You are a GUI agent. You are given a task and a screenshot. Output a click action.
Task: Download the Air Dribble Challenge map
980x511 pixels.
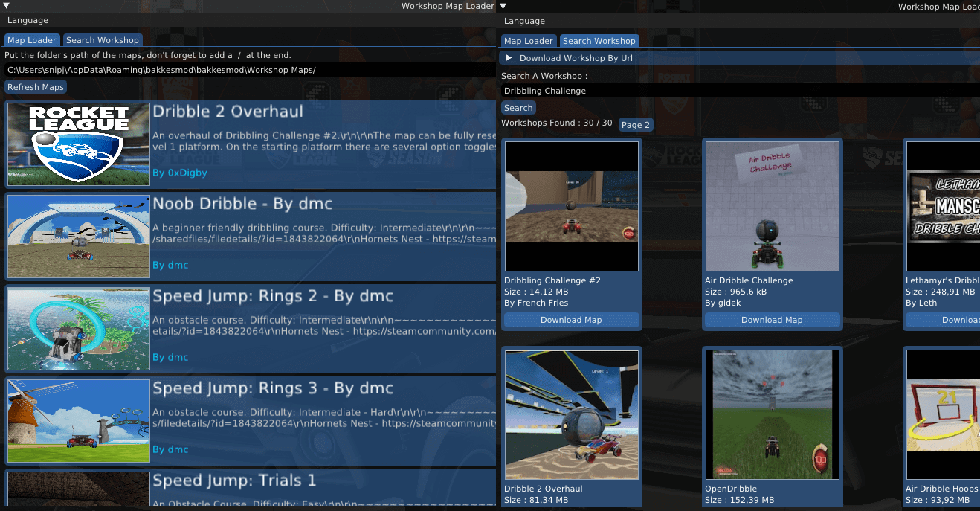[772, 320]
